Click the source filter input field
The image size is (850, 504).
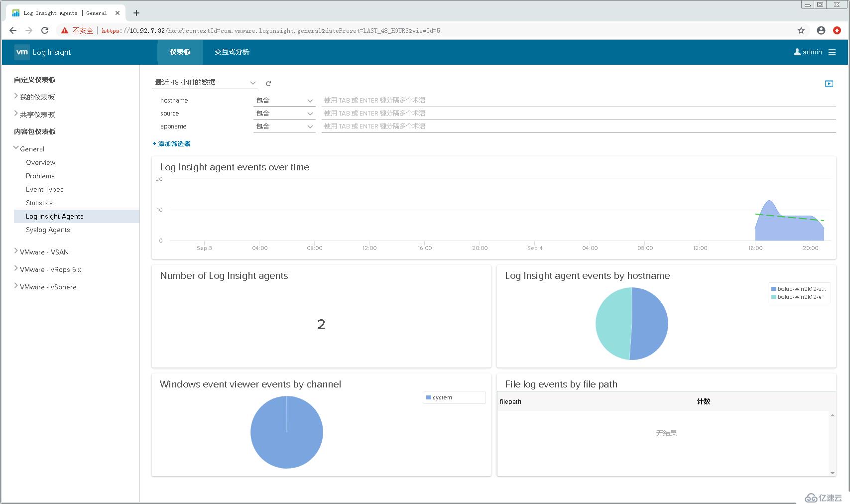click(x=579, y=113)
